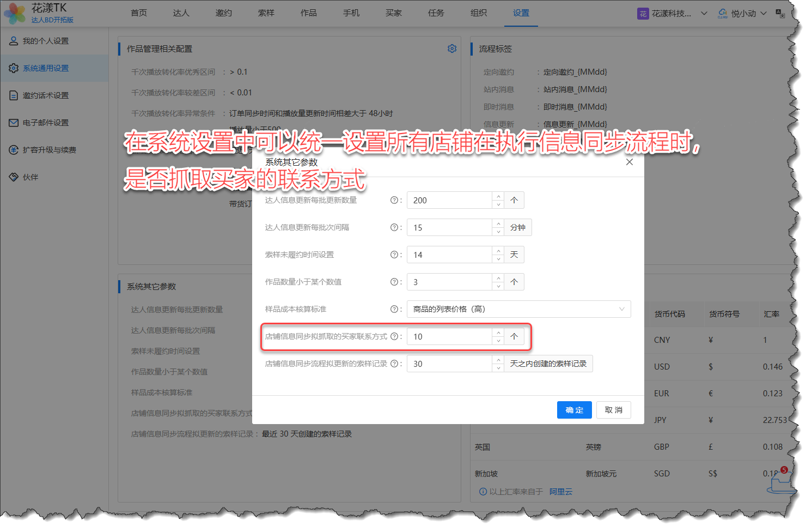Switch to the 达人 top navigation tab
Image resolution: width=812 pixels, height=532 pixels.
point(181,13)
